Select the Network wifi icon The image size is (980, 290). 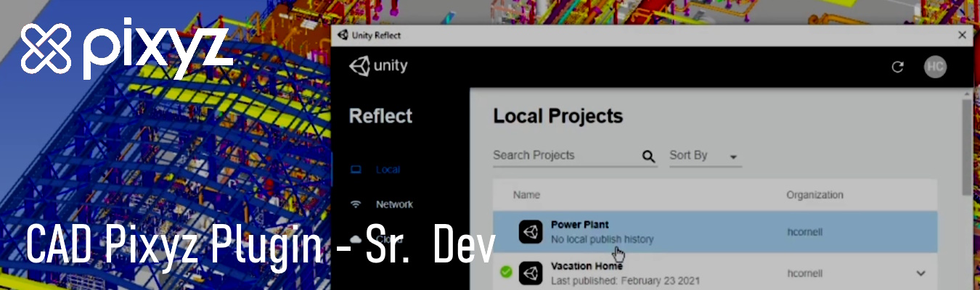356,204
